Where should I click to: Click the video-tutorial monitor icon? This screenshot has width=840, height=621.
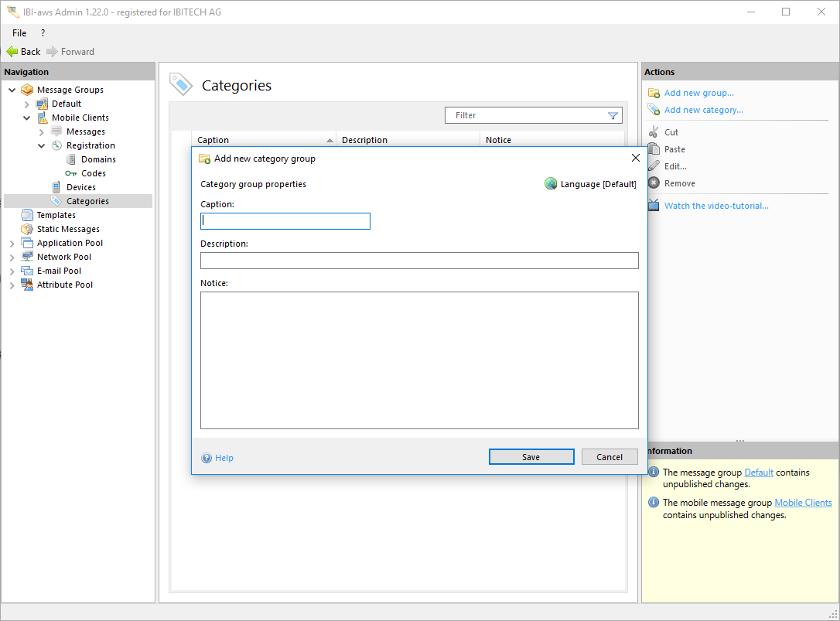[x=654, y=206]
